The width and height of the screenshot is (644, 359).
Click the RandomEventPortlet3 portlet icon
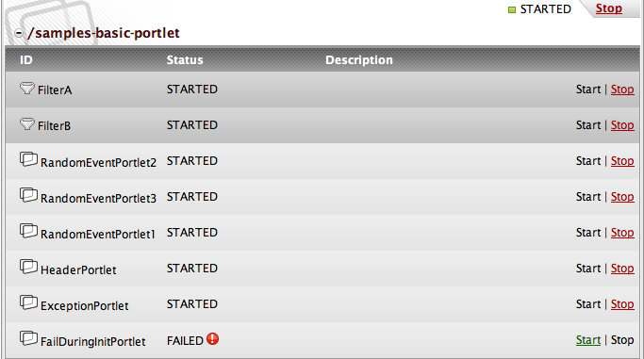[x=28, y=195]
